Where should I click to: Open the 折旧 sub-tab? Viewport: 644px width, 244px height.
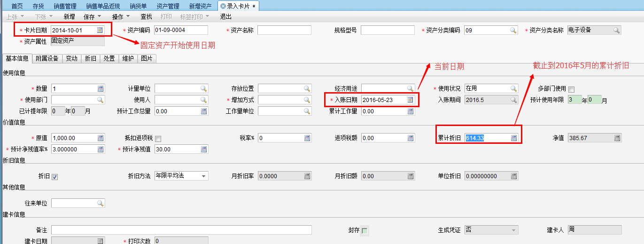pos(90,58)
